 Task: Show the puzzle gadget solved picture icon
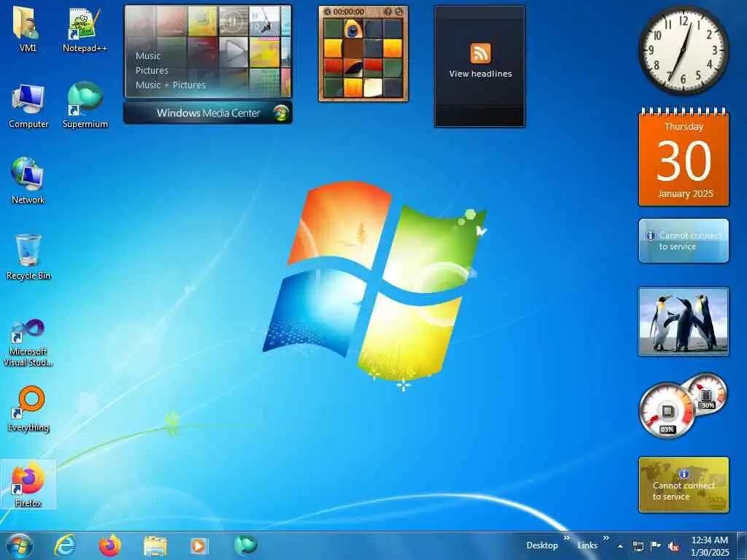pyautogui.click(x=388, y=12)
